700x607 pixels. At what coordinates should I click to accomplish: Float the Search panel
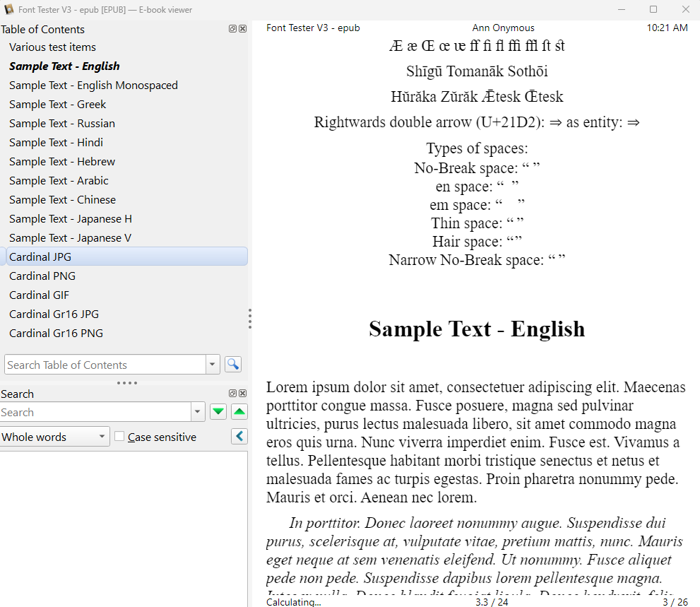(x=232, y=393)
